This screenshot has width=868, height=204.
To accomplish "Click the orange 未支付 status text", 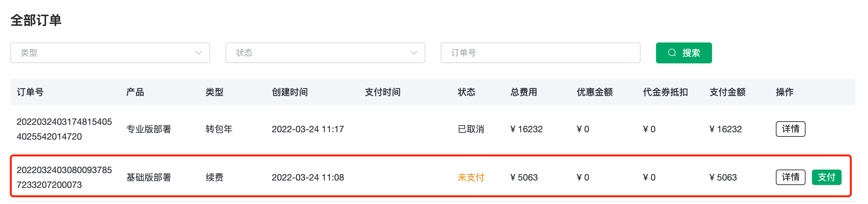I will (470, 177).
